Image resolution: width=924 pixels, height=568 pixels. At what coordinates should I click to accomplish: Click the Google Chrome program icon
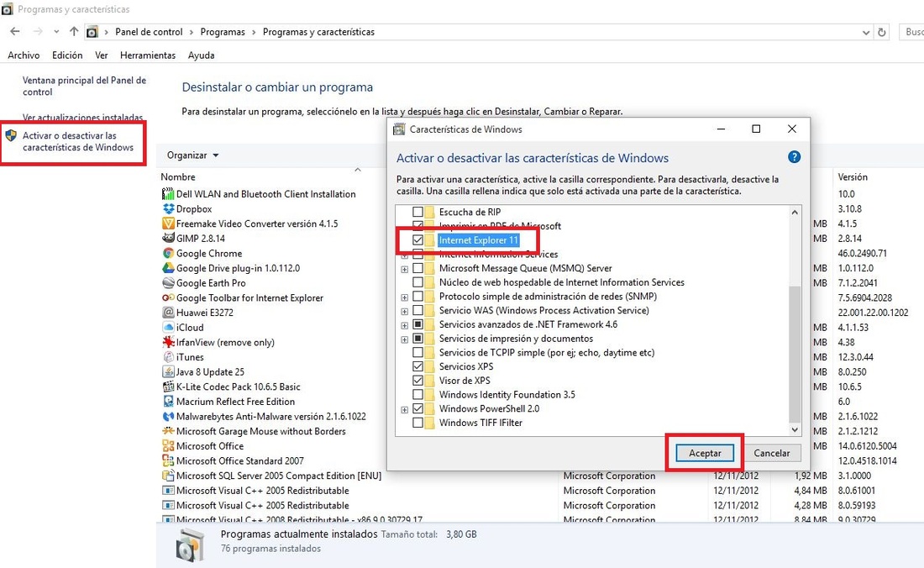168,254
